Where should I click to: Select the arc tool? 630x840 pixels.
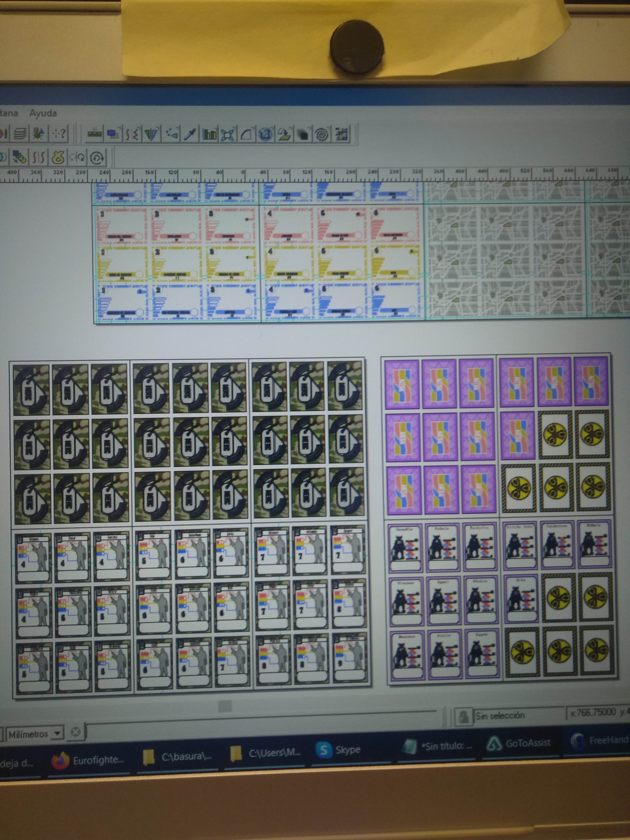[247, 134]
